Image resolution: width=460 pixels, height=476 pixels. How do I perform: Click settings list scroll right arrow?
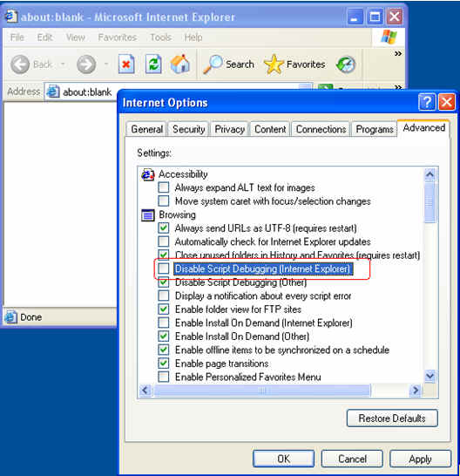click(416, 390)
